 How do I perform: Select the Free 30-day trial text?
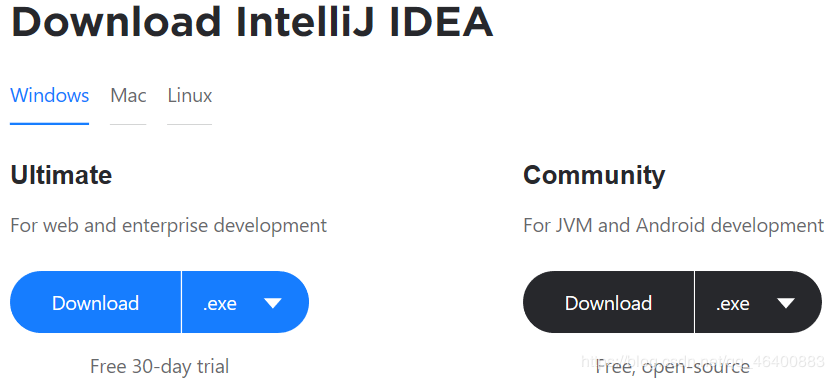tap(160, 366)
